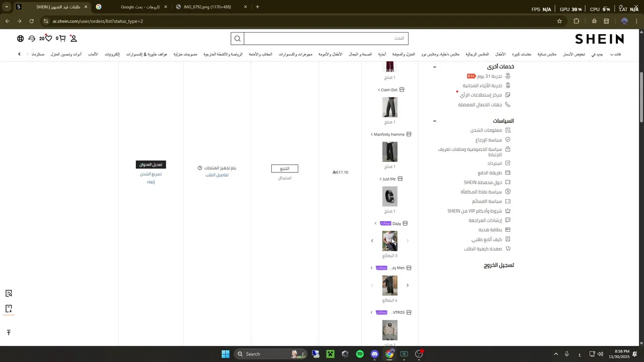
Task: Click the floating download list sidebar icon
Action: point(9,309)
